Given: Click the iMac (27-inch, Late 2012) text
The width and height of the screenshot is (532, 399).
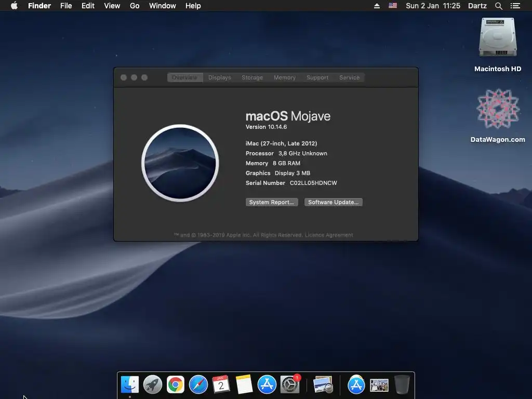Looking at the screenshot, I should (281, 143).
